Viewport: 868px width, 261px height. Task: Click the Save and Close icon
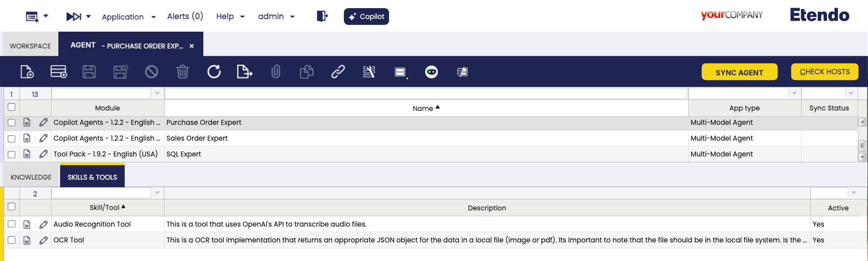[x=120, y=71]
